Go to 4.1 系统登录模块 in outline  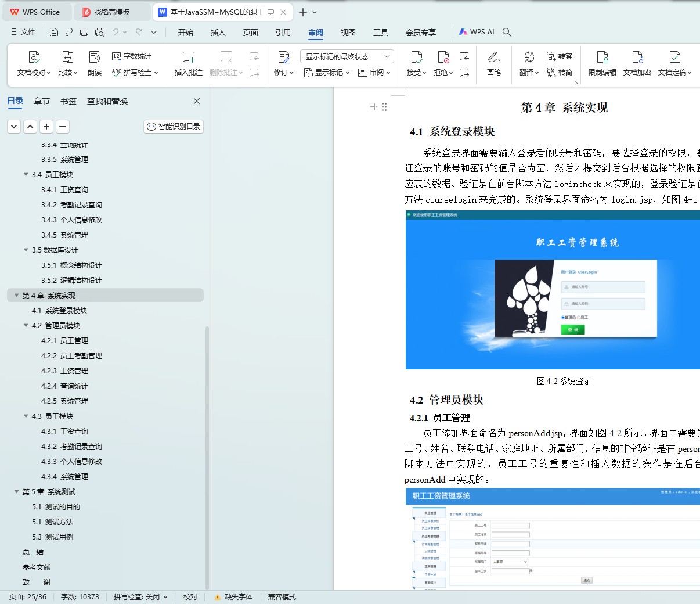(59, 311)
